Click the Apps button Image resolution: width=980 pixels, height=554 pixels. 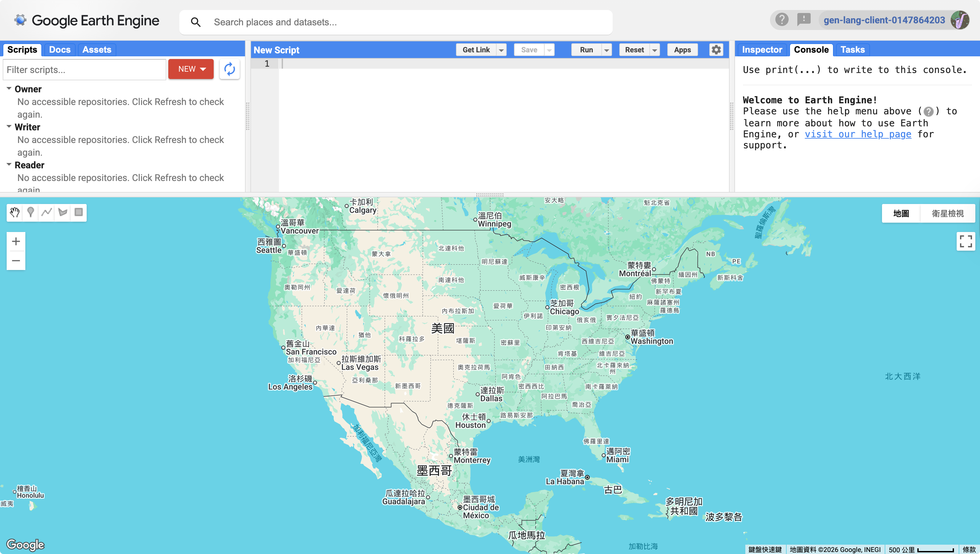click(682, 50)
